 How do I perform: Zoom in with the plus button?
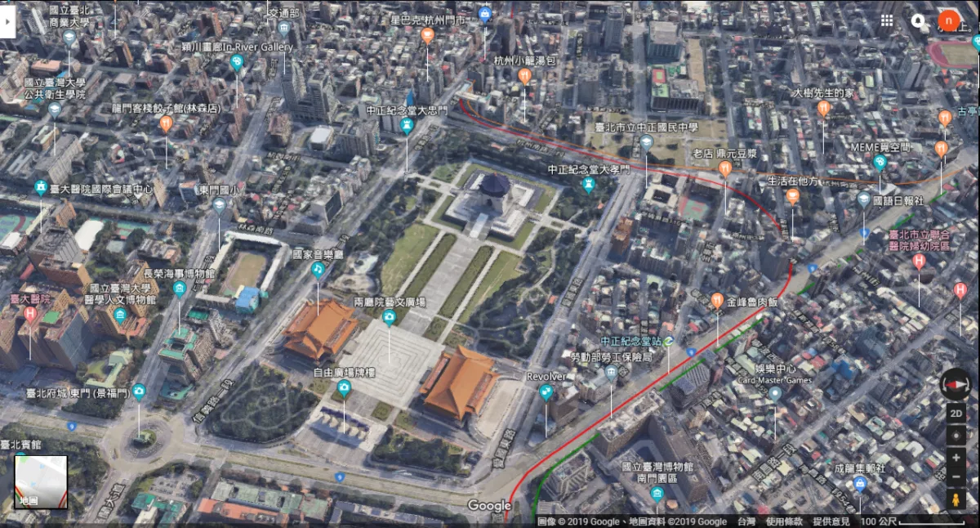[x=955, y=458]
